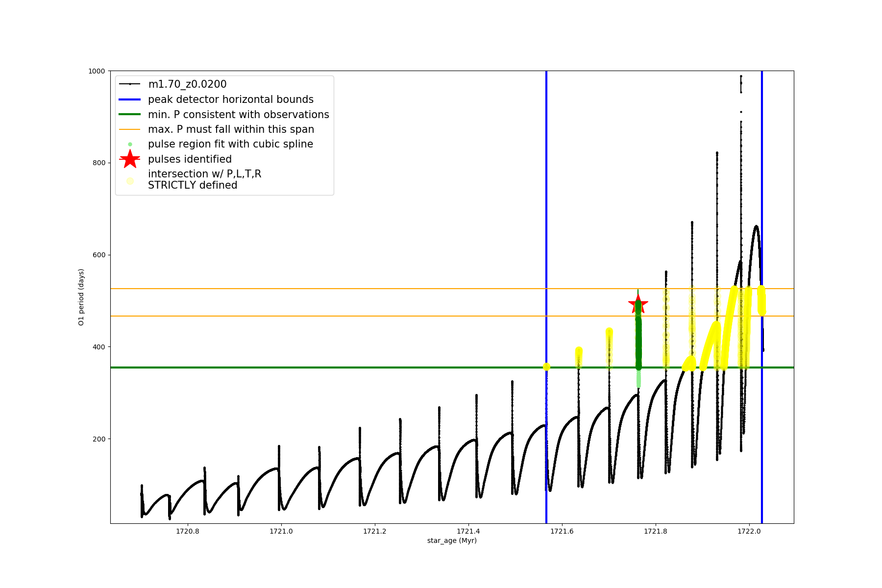Click the blue line swatch in the legend
This screenshot has height=588, width=882.
(x=130, y=99)
